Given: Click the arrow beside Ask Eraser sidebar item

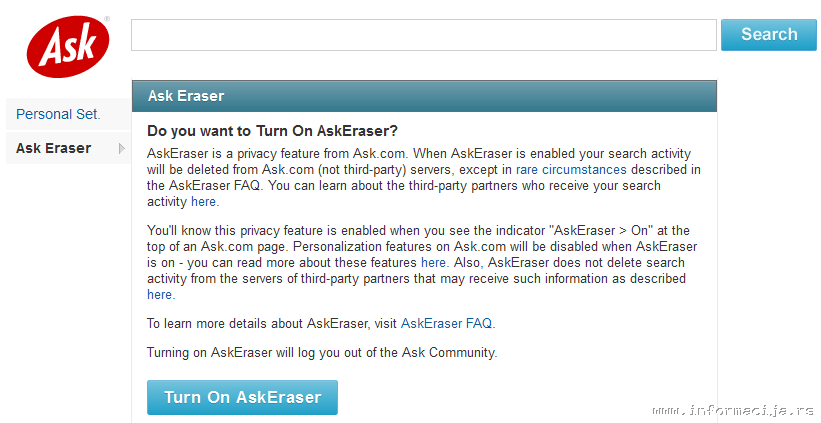Looking at the screenshot, I should (121, 149).
